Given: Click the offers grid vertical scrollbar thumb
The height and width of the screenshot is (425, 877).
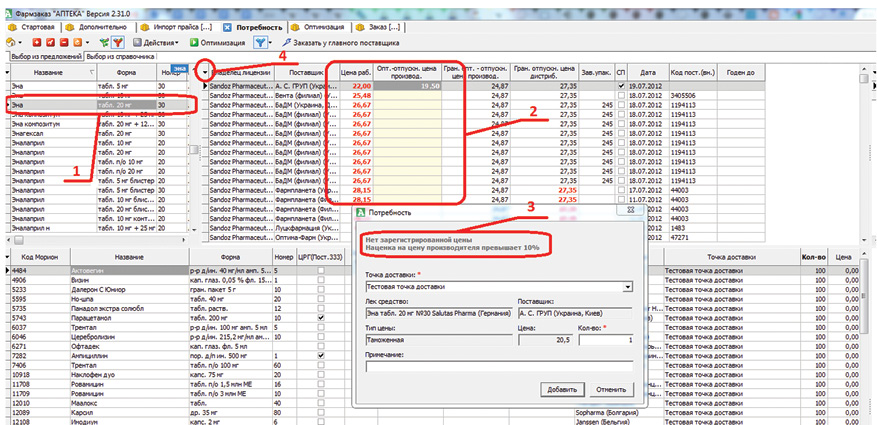Looking at the screenshot, I should pos(864,79).
